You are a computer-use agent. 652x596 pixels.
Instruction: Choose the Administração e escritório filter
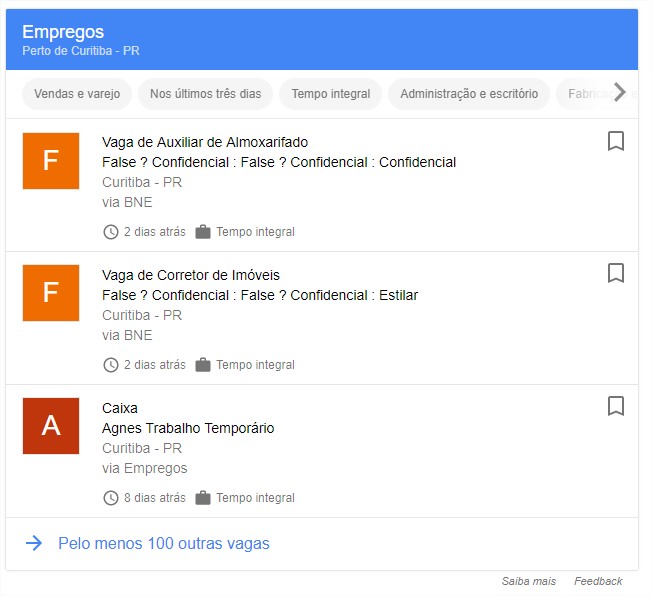[x=469, y=94]
